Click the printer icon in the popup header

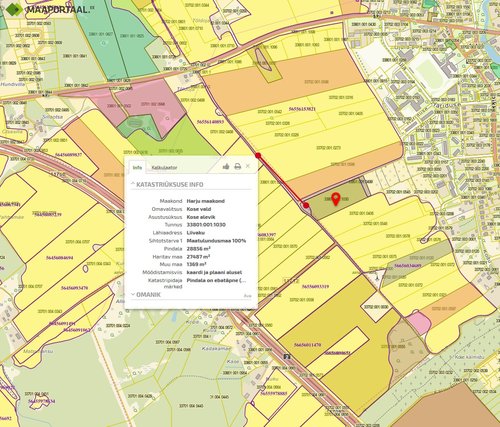237,166
